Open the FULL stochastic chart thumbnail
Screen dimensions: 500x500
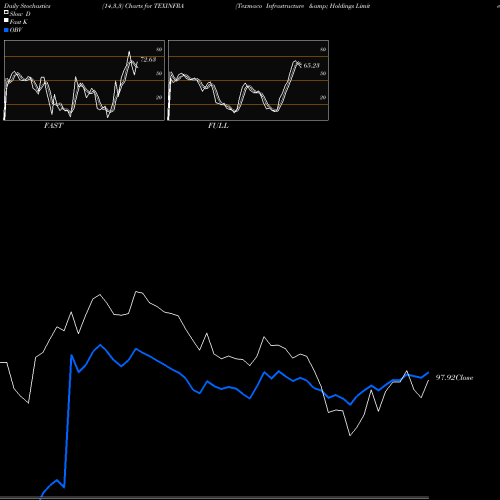248,80
